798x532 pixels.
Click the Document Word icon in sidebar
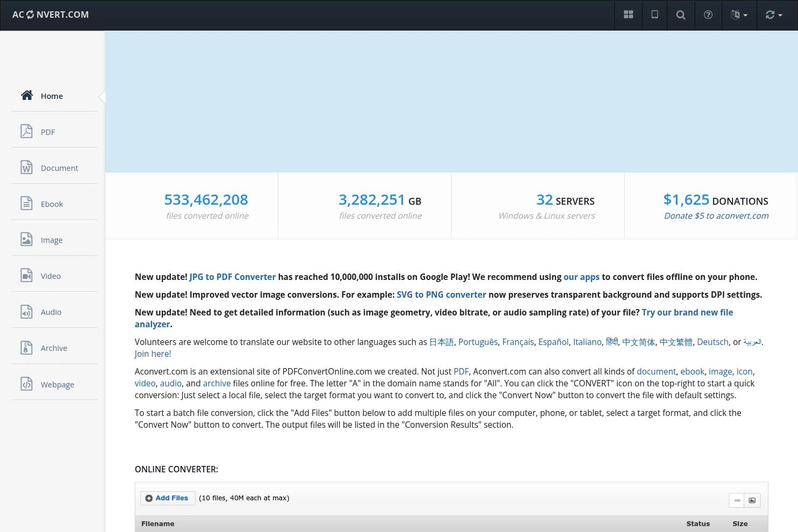26,168
